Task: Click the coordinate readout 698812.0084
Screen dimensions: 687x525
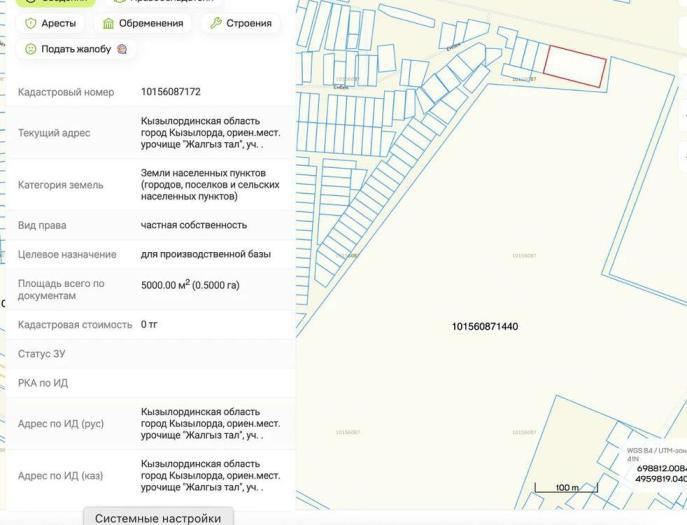Action: point(661,467)
